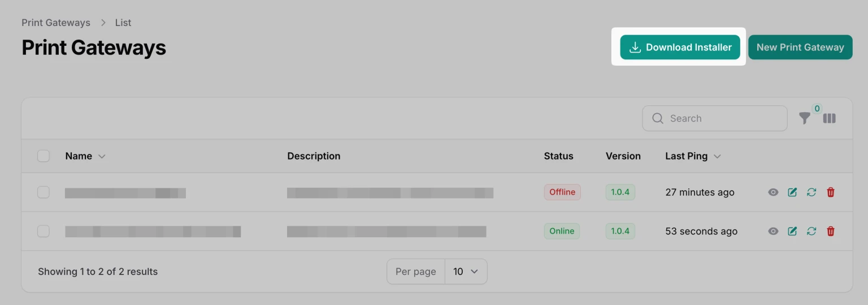The width and height of the screenshot is (868, 305).
Task: Edit the online gateway row
Action: [x=792, y=231]
